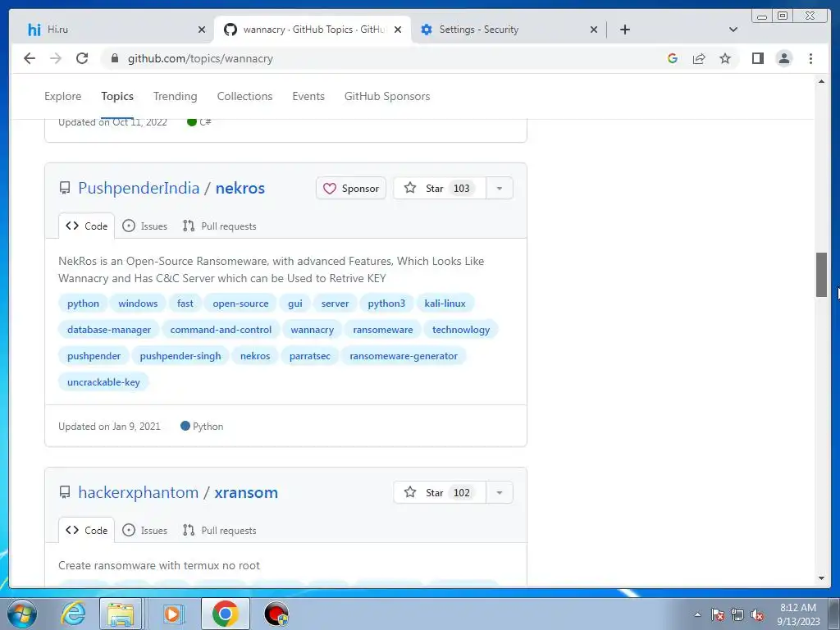Open the Chrome profile avatar
This screenshot has width=840, height=630.
(x=783, y=58)
